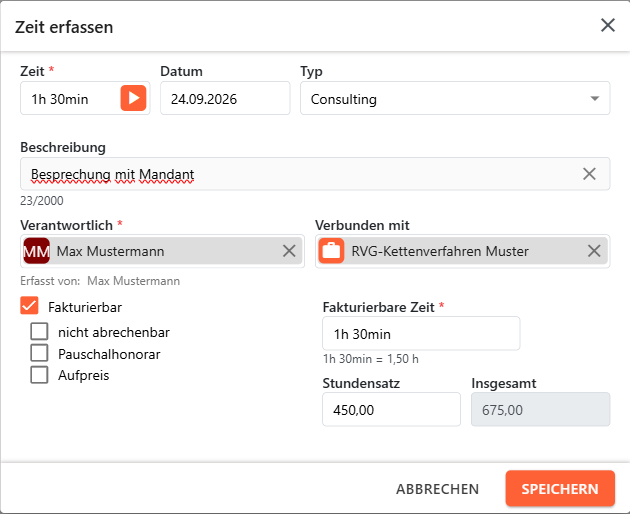Check the Aufpreis option
Viewport: 630px width, 514px height.
pyautogui.click(x=39, y=375)
